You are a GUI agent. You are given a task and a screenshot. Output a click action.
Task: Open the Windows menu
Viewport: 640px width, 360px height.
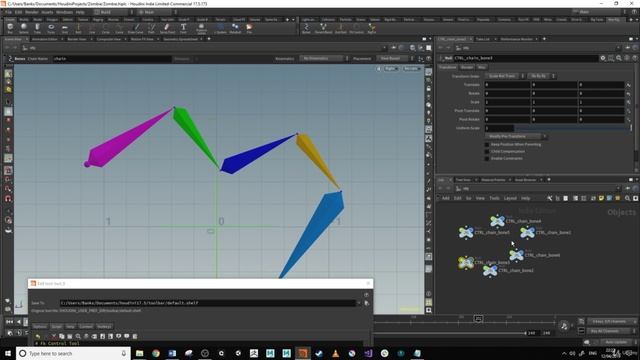coord(64,12)
